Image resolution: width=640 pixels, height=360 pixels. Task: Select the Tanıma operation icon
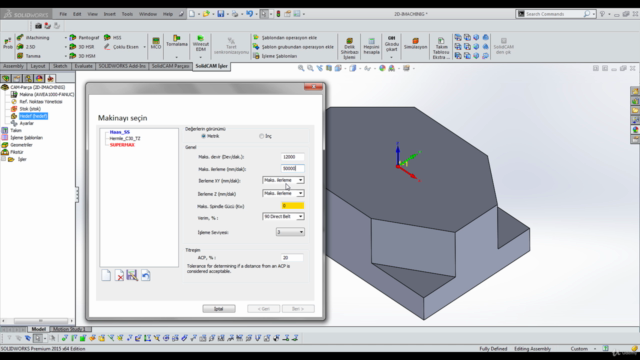(x=20, y=56)
